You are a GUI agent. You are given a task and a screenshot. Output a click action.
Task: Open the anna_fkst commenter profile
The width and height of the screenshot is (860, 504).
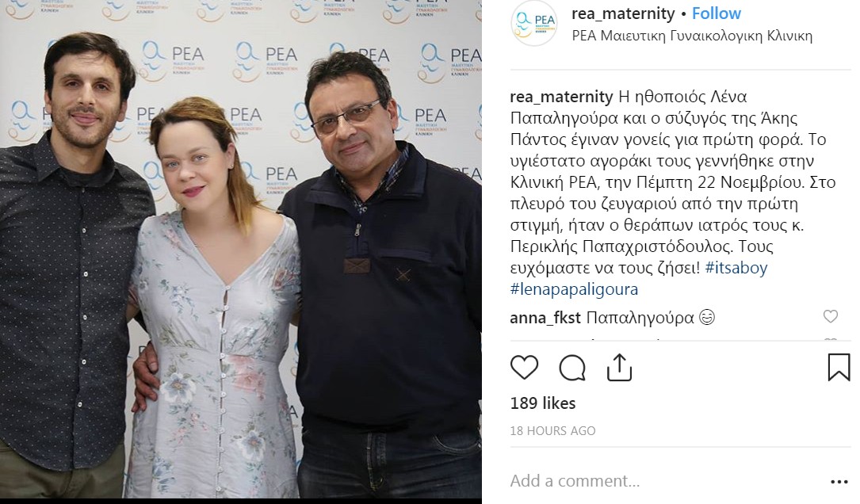point(545,318)
